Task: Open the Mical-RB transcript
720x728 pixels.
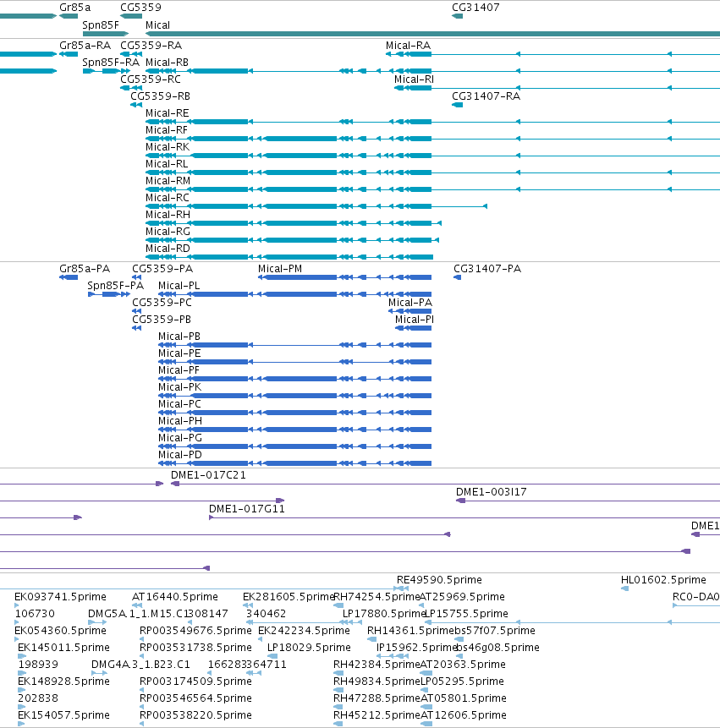Action: click(167, 63)
